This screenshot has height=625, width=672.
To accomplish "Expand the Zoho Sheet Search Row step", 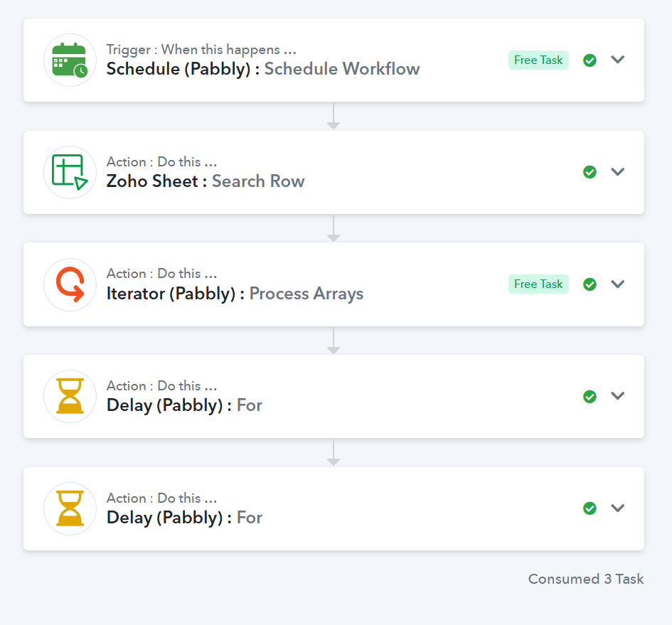I will 617,172.
